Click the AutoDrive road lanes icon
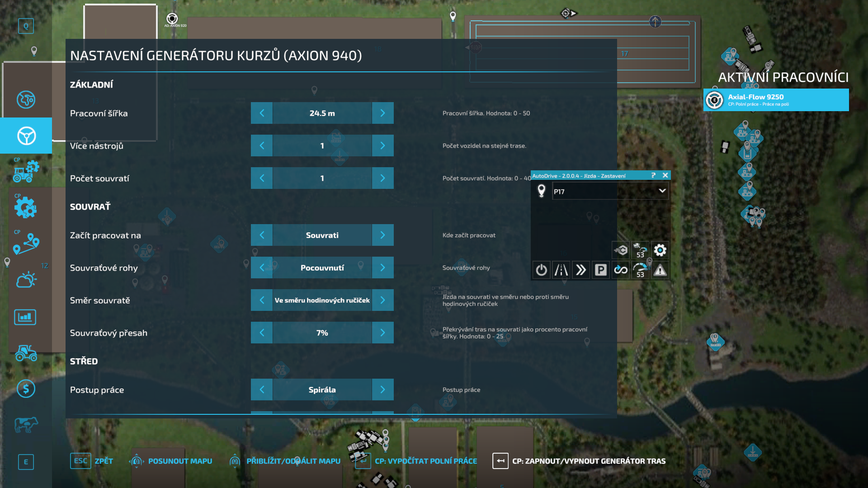The width and height of the screenshot is (868, 488). coord(561,270)
